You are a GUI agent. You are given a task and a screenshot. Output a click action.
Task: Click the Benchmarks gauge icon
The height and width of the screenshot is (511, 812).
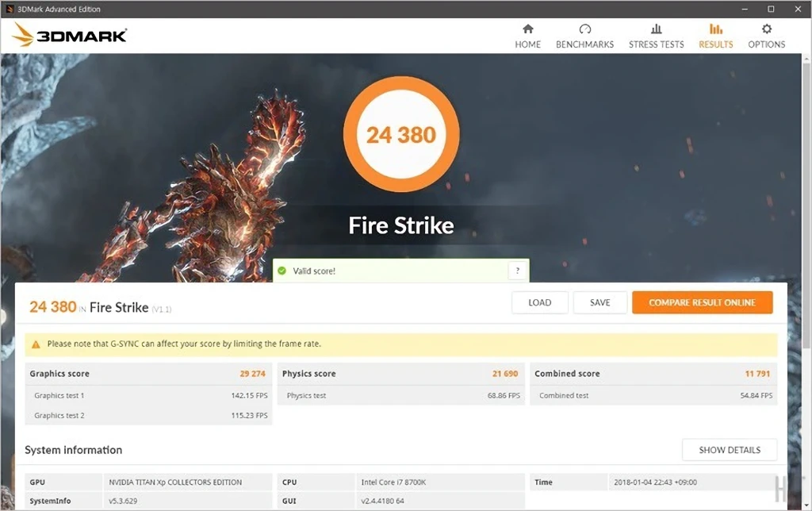[584, 29]
